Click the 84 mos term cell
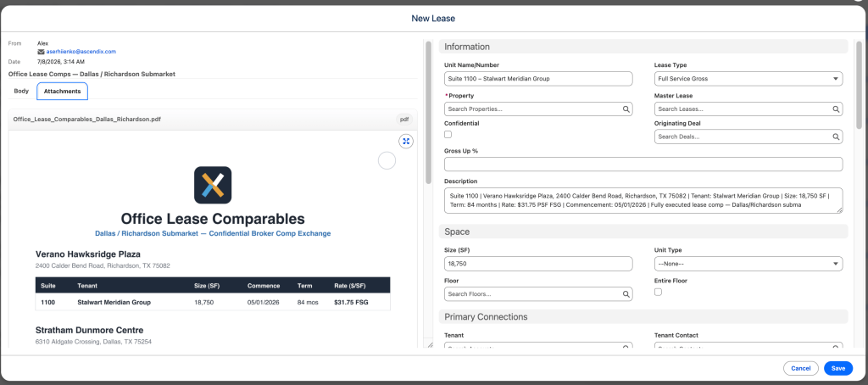Image resolution: width=868 pixels, height=385 pixels. (308, 303)
